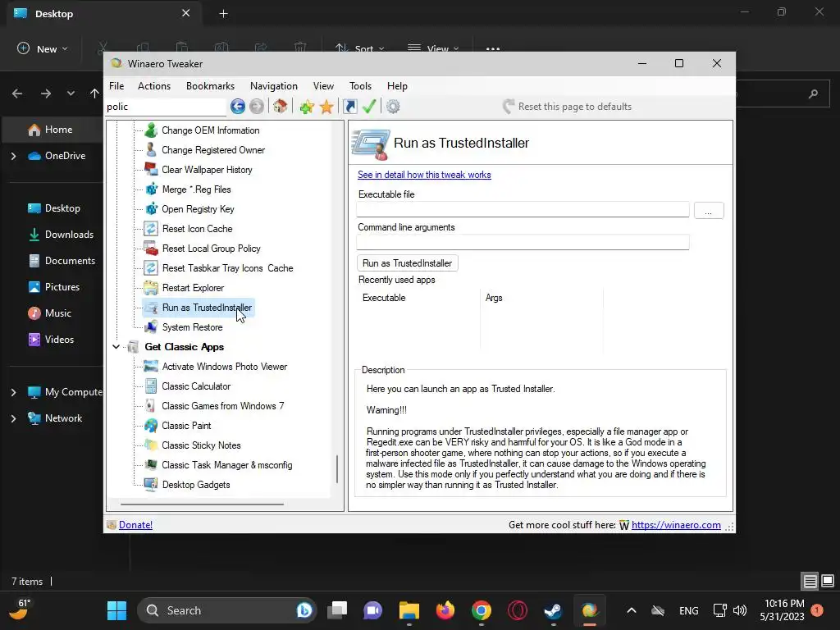The image size is (840, 630).
Task: Click the Back navigation arrow in Winaero toolbar
Action: pyautogui.click(x=238, y=107)
